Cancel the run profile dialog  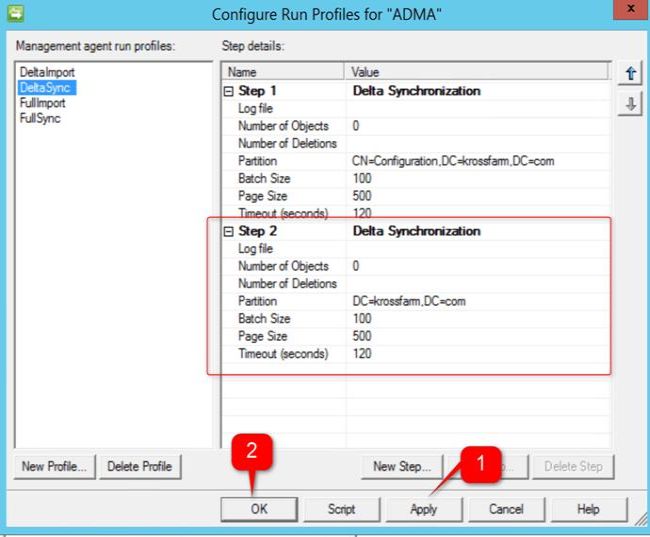tap(507, 509)
